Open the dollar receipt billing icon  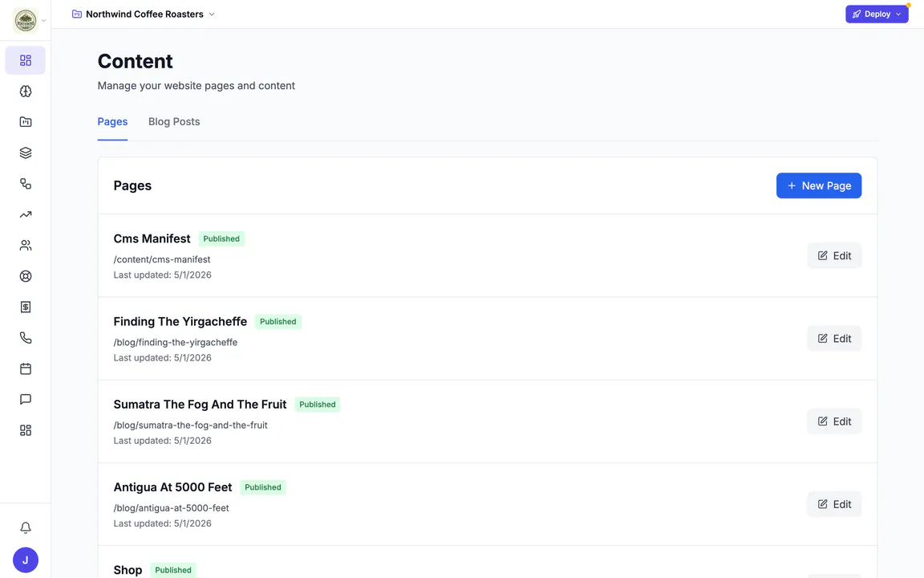coord(26,307)
